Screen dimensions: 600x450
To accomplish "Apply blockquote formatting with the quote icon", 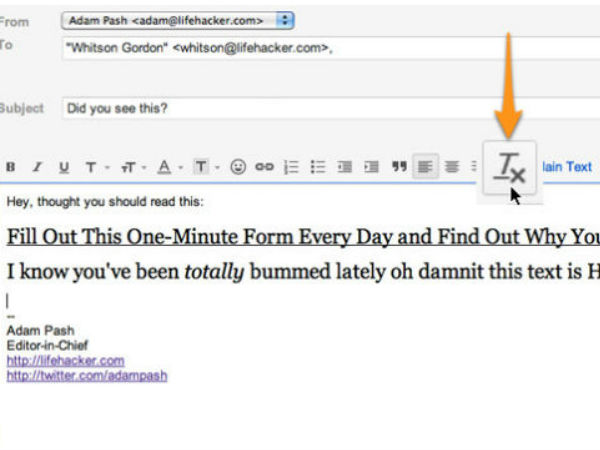I will pyautogui.click(x=398, y=168).
